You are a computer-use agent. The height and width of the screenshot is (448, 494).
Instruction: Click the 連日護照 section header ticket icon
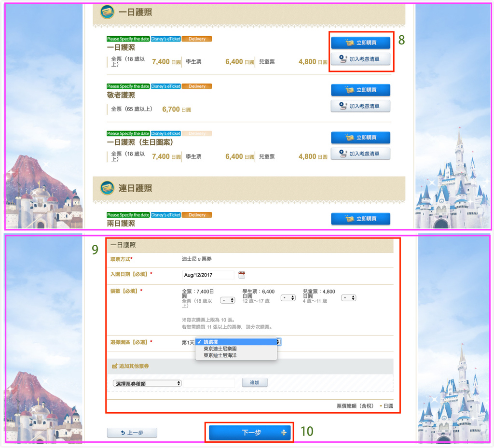(x=107, y=188)
